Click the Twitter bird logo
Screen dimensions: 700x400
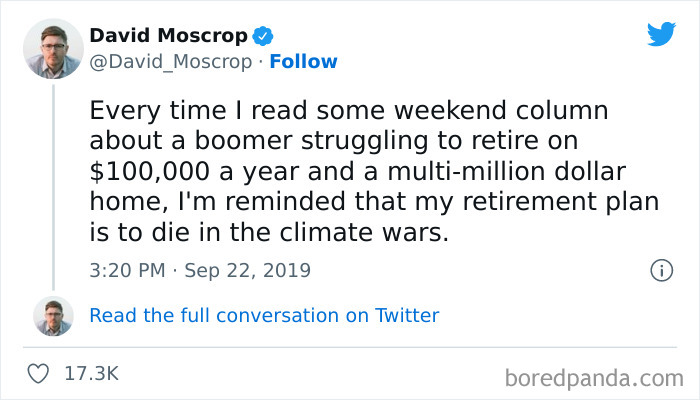(661, 34)
